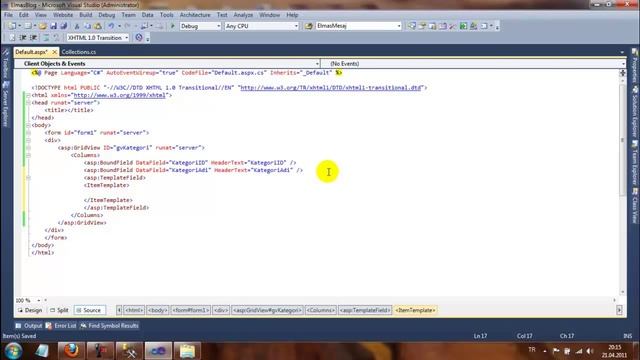This screenshot has width=640, height=360.
Task: Switch to Split view
Action: pyautogui.click(x=59, y=310)
